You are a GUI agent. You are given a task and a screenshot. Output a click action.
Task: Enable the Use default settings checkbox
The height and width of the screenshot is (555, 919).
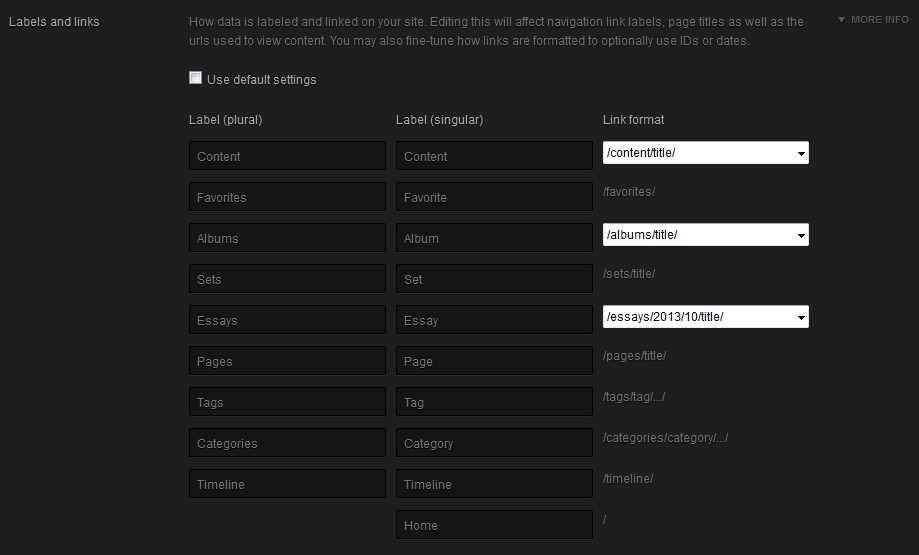pyautogui.click(x=196, y=78)
